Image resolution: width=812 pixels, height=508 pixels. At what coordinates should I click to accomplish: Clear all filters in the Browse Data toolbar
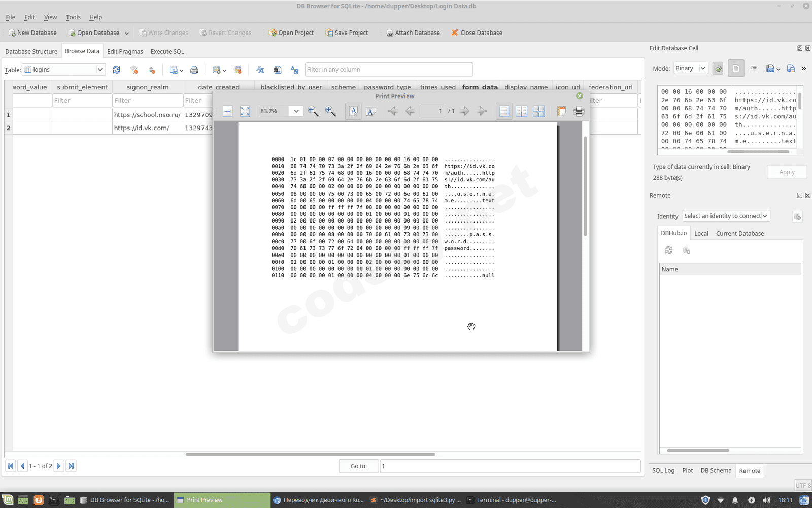(134, 70)
